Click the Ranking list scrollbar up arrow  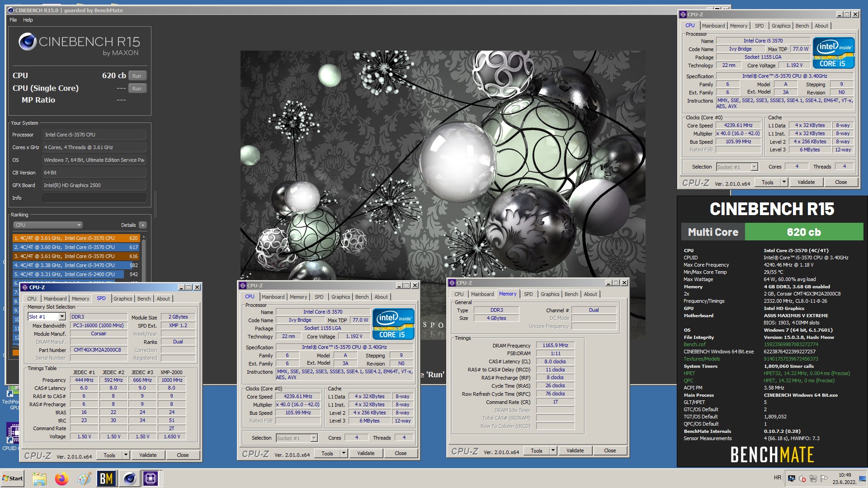coord(144,237)
